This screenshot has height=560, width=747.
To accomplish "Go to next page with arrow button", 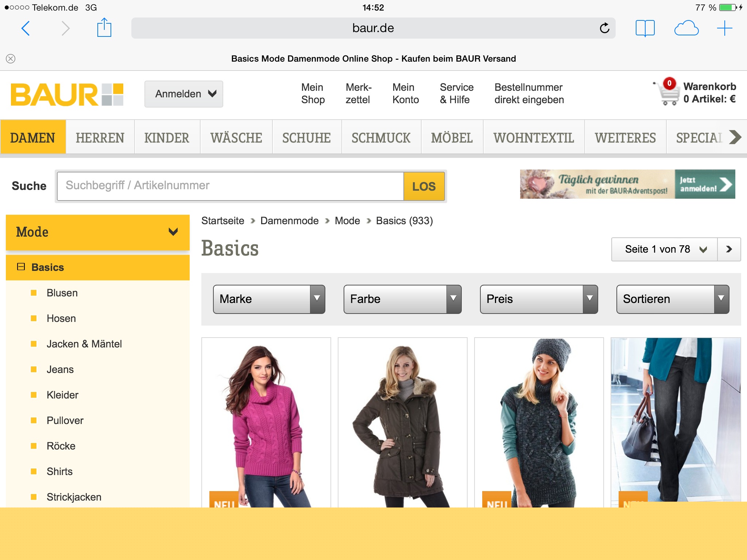I will (x=729, y=249).
